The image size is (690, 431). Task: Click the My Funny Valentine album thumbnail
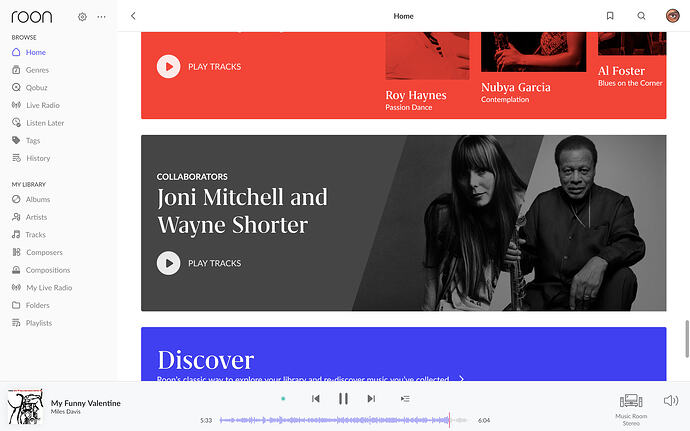point(26,406)
